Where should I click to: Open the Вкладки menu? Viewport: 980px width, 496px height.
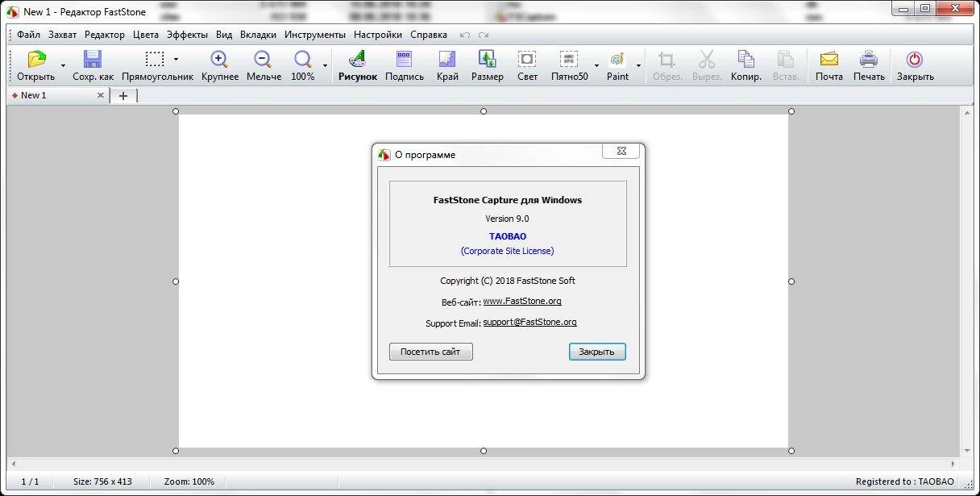[258, 35]
